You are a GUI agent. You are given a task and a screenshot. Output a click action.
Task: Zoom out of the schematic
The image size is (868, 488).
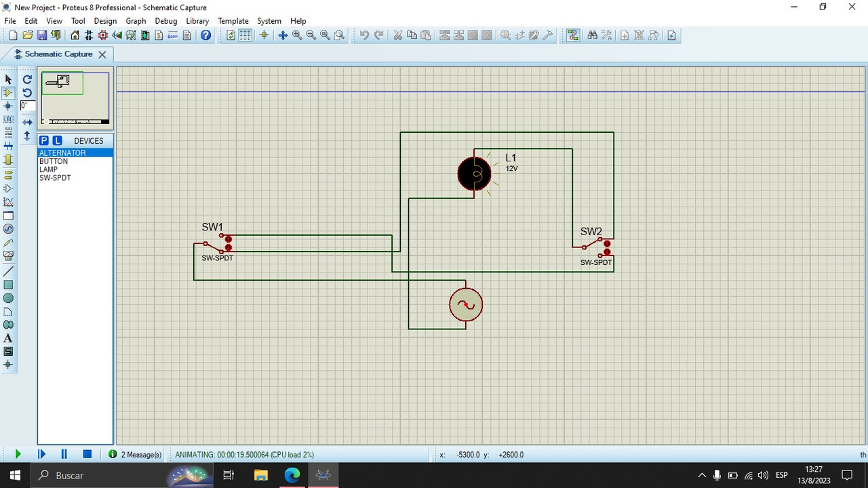click(311, 35)
